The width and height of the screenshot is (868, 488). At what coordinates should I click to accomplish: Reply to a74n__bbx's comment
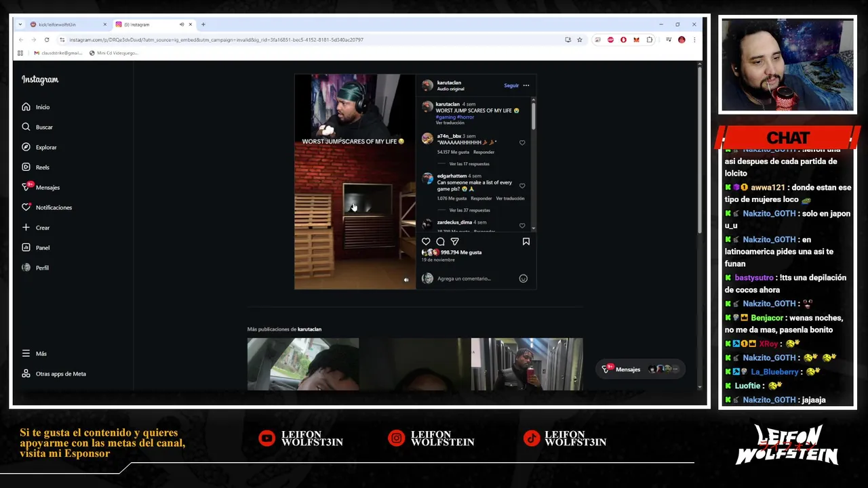pos(484,152)
